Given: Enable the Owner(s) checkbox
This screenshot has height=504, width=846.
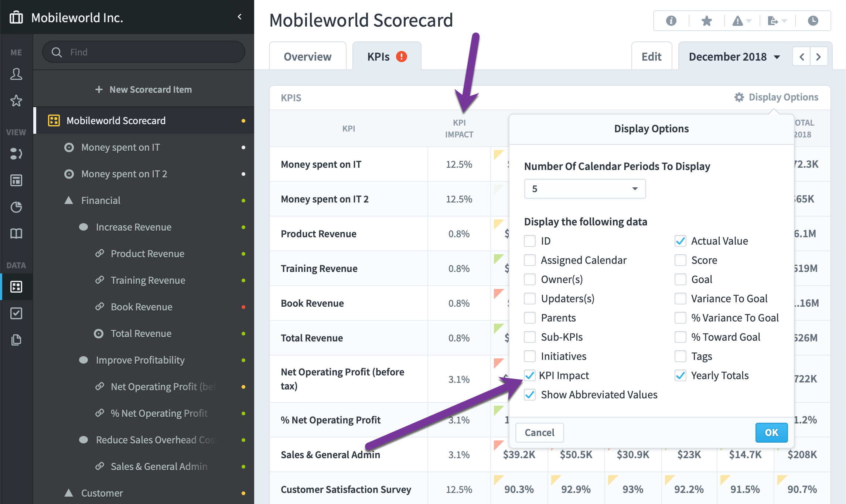Looking at the screenshot, I should click(x=530, y=279).
